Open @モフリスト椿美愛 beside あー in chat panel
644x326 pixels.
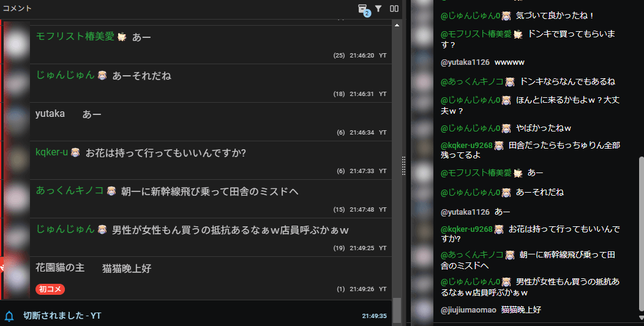pos(476,173)
